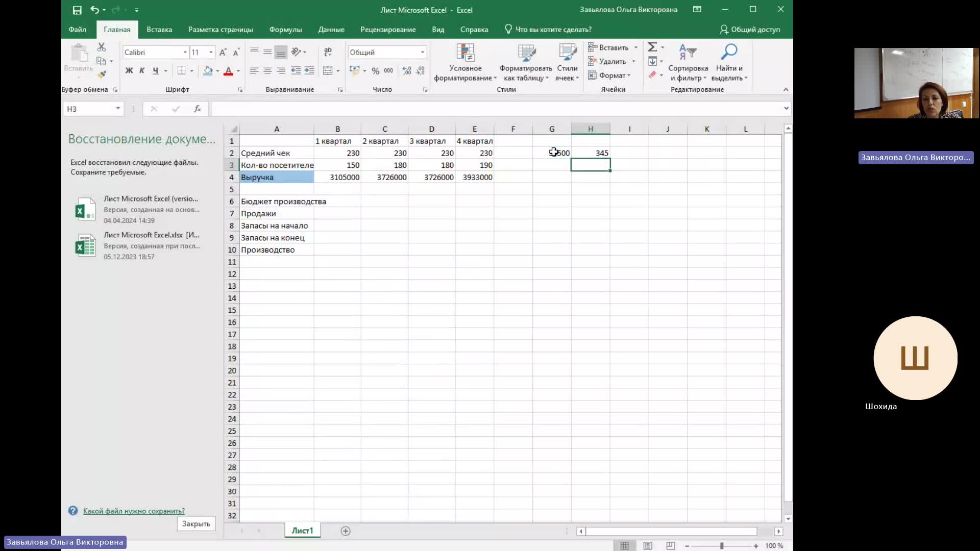Click the Increase decimal icon
Viewport: 980px width, 551px height.
point(407,71)
